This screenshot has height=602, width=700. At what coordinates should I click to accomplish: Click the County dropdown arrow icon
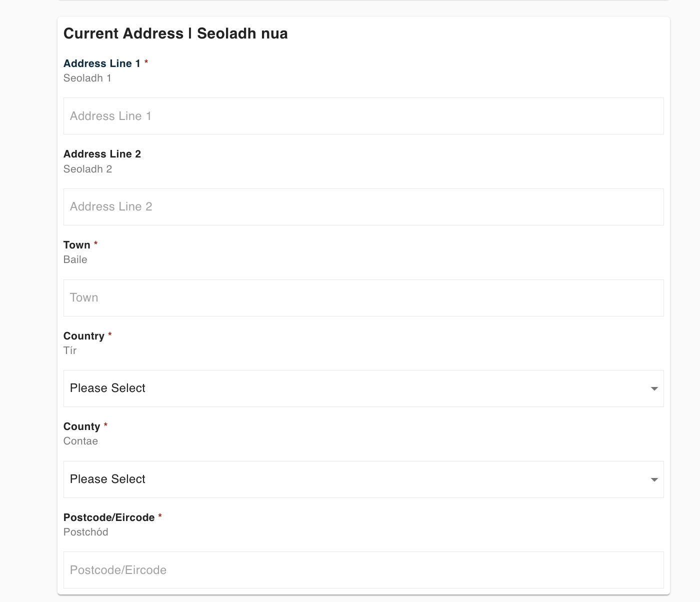click(x=654, y=480)
